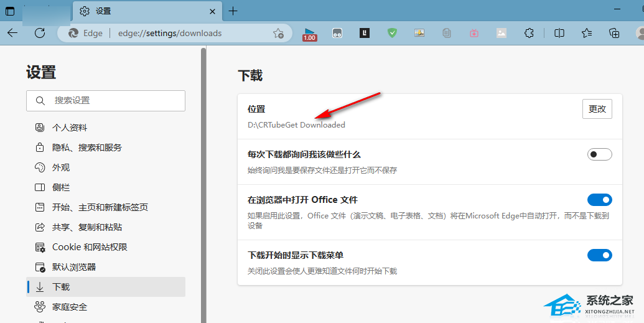Select 下载 in the sidebar

[x=106, y=287]
